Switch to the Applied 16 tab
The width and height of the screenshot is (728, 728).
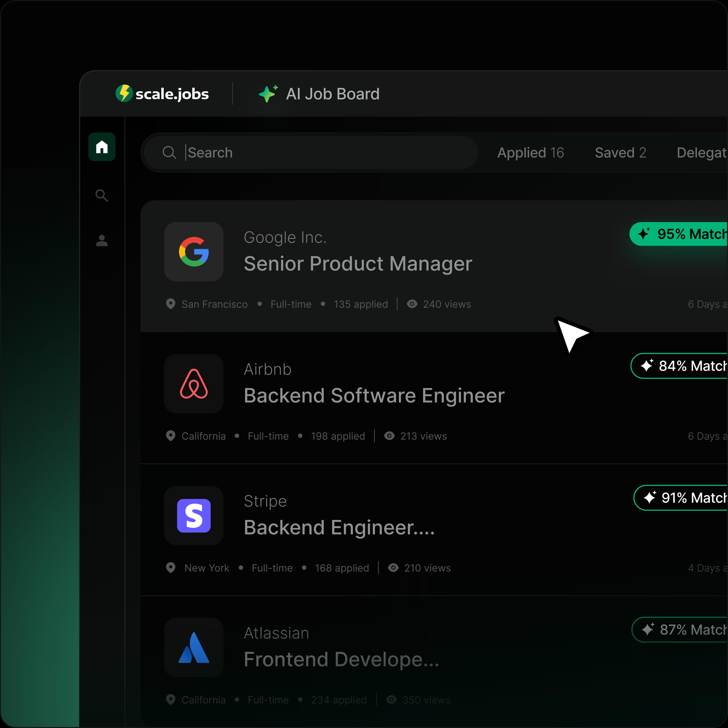[x=531, y=153]
